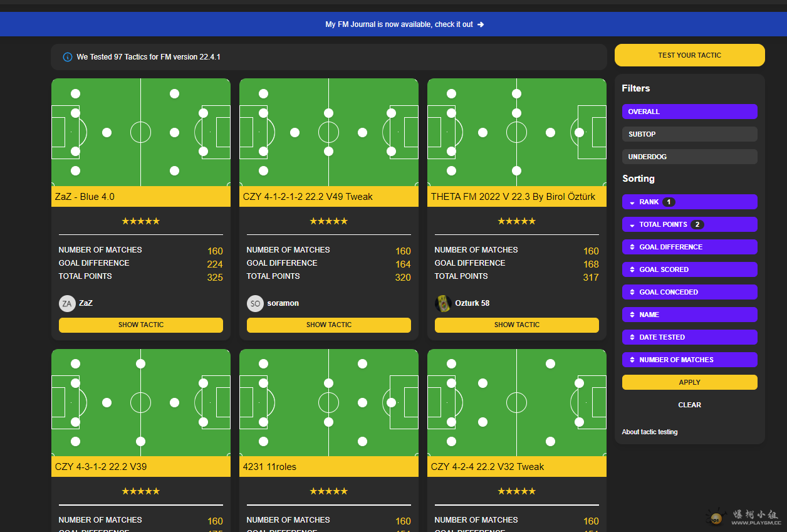Screen dimensions: 787x532
Task: Select the Overall filter
Action: (x=689, y=112)
